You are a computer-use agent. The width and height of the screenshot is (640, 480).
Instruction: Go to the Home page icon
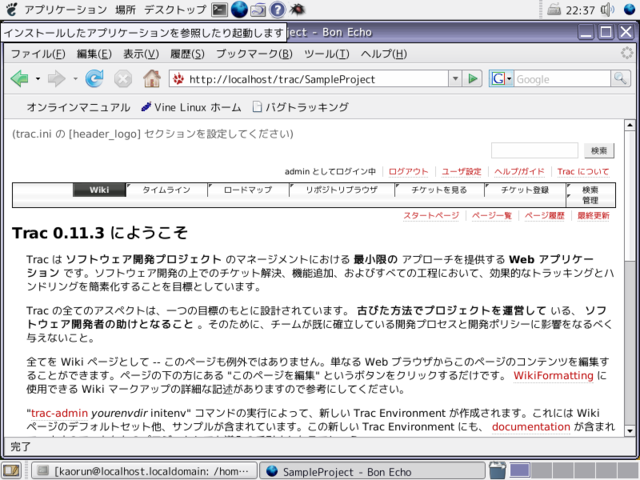tap(151, 78)
